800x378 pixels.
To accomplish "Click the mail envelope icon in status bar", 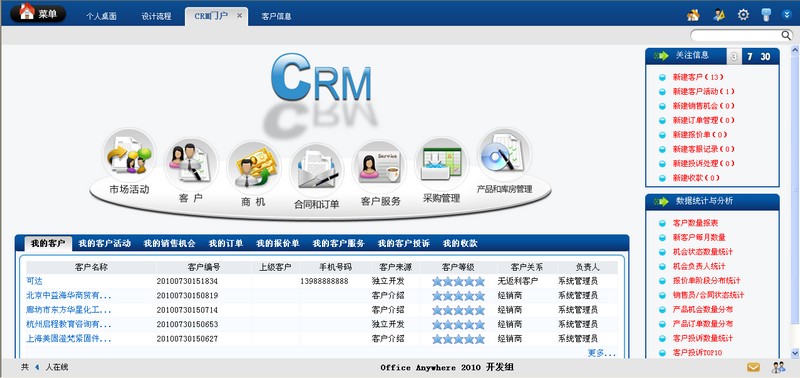I will point(754,367).
